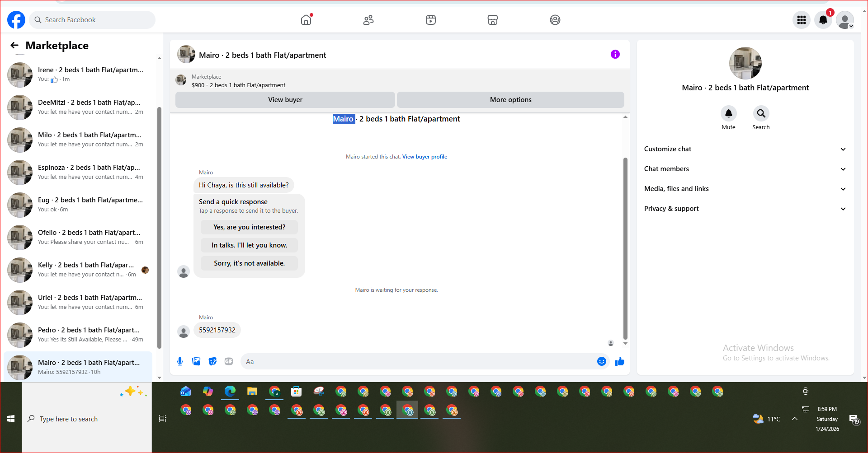Click the Facebook logo
The image size is (868, 453).
click(16, 20)
